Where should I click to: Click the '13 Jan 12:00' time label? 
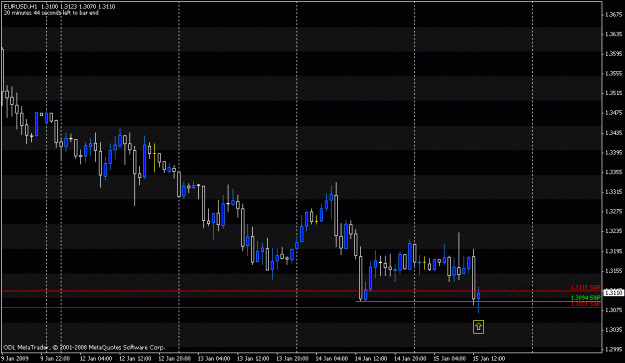pyautogui.click(x=253, y=359)
